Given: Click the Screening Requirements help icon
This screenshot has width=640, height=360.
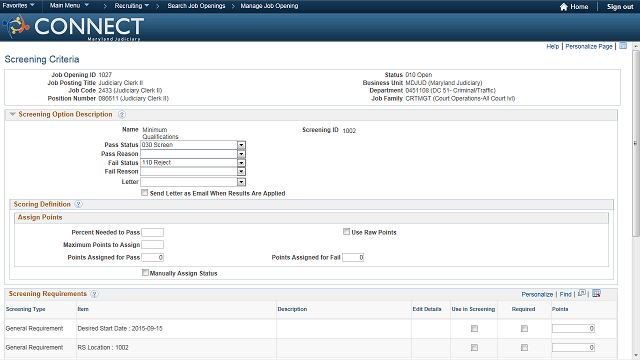Looking at the screenshot, I should [94, 294].
